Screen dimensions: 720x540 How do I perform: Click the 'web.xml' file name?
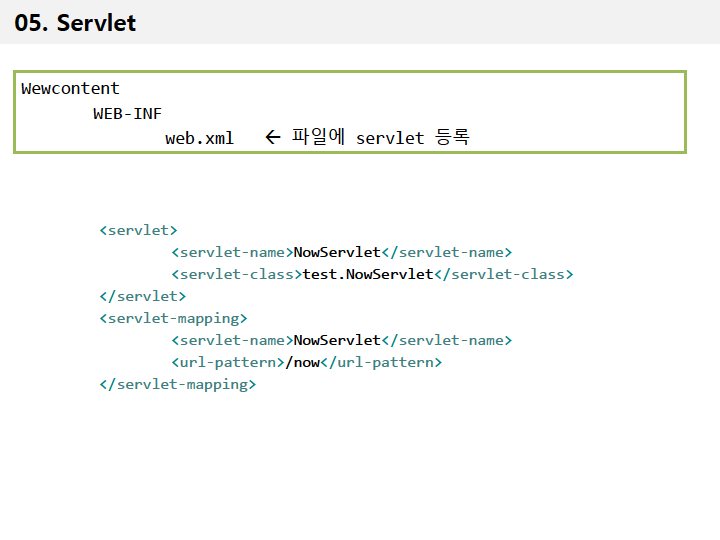pos(199,138)
